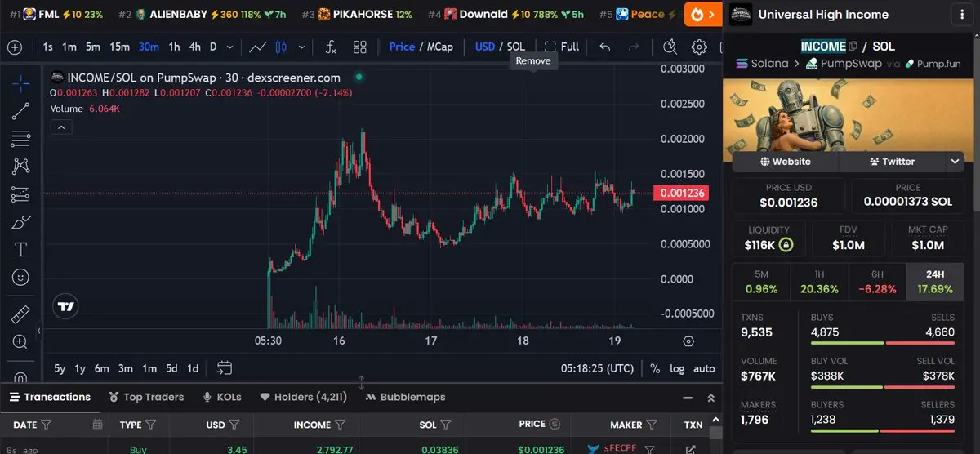Set chart range to 5d
980x454 pixels.
(x=171, y=368)
